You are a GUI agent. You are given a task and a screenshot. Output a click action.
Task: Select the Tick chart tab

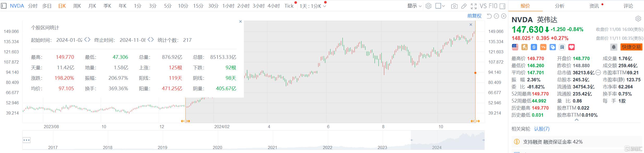click(x=289, y=6)
